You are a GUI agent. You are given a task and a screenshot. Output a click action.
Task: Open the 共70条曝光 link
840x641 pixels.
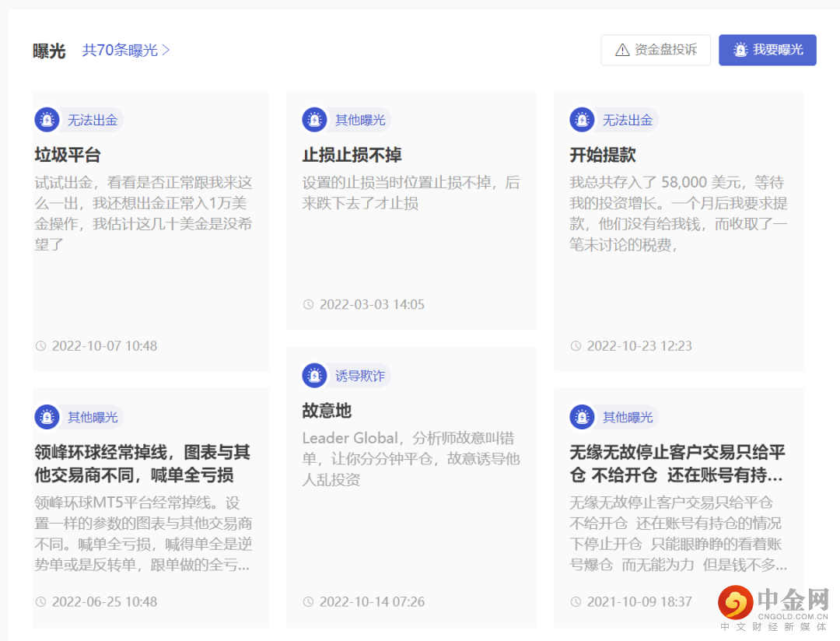click(121, 49)
